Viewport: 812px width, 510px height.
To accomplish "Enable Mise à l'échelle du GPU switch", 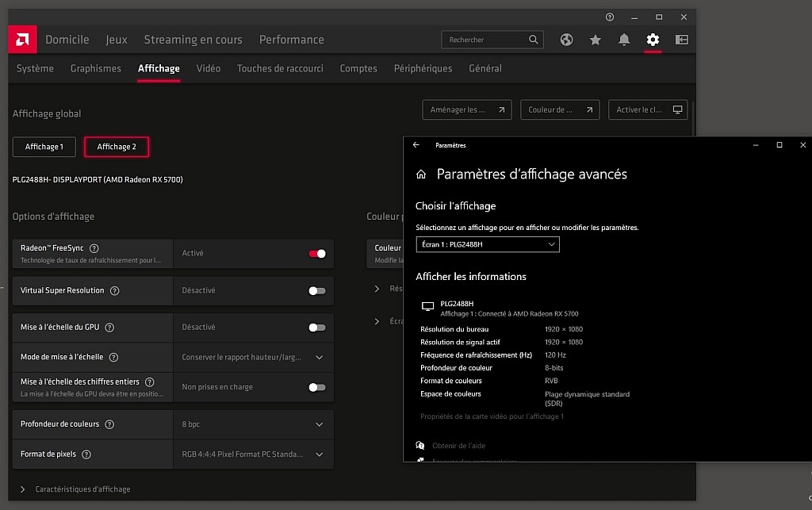I will click(317, 328).
